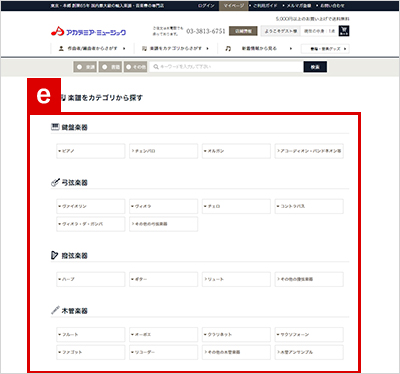Select the その他 search radio option

[136, 67]
